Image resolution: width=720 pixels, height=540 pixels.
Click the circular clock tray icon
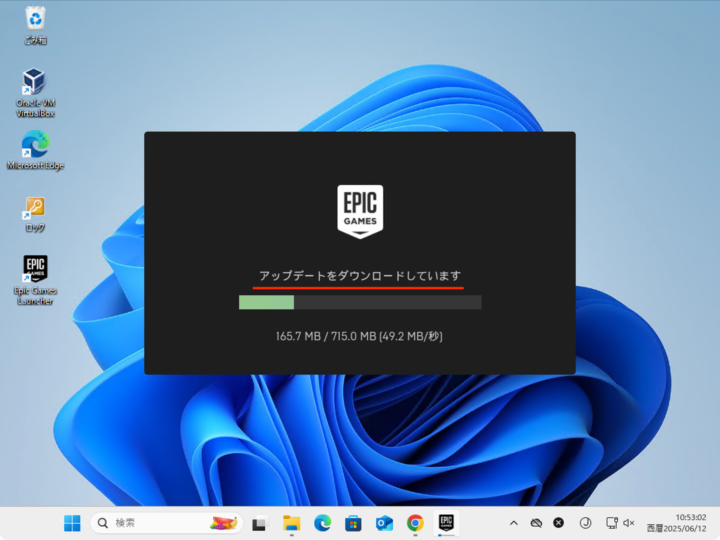[x=585, y=523]
